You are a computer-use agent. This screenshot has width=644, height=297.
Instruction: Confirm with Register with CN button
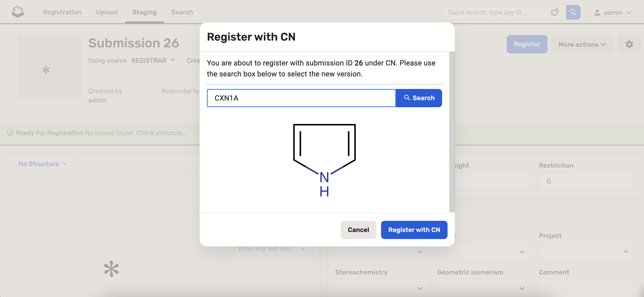click(414, 230)
